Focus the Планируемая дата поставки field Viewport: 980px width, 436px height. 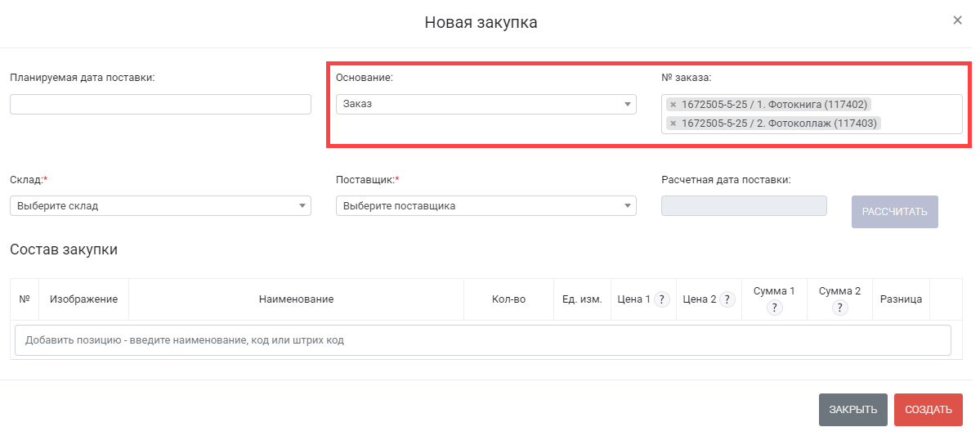coord(160,104)
